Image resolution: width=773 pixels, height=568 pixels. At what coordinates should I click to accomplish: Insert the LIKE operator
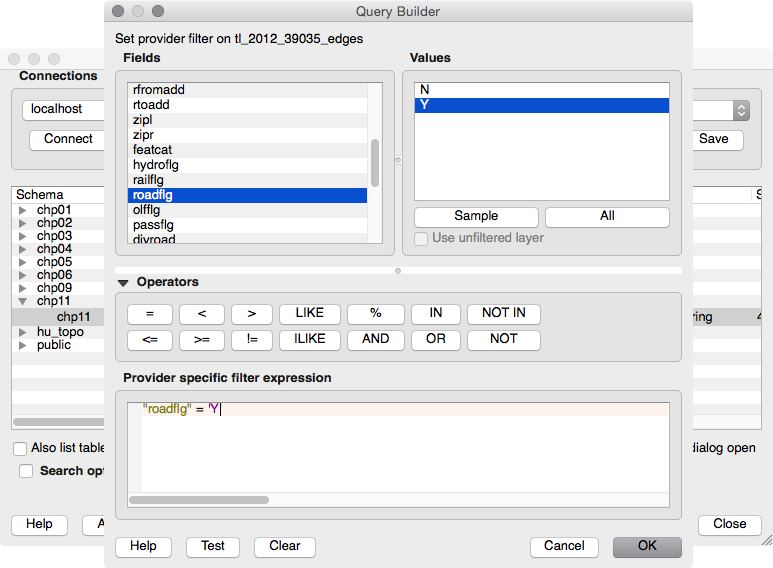pos(309,313)
